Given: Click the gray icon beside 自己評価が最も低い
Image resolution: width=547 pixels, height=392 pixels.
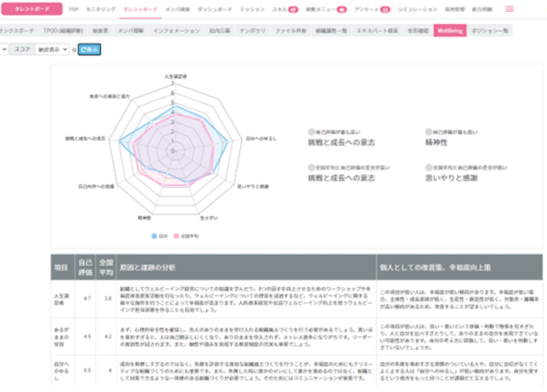Looking at the screenshot, I should coord(428,130).
